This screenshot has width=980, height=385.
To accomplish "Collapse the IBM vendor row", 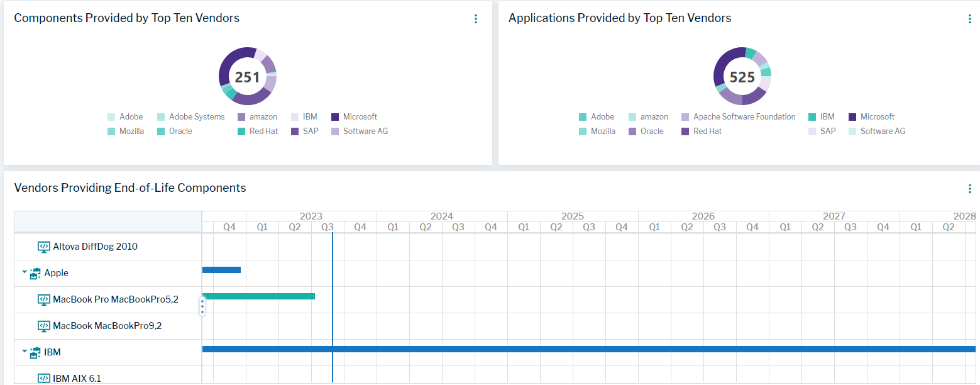I will click(25, 352).
